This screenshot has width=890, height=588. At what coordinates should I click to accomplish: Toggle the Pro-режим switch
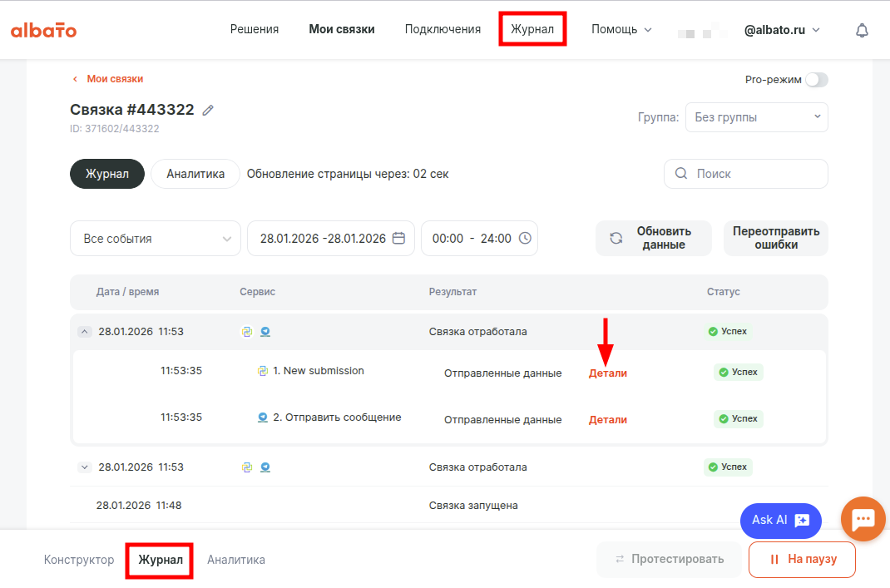coord(816,80)
